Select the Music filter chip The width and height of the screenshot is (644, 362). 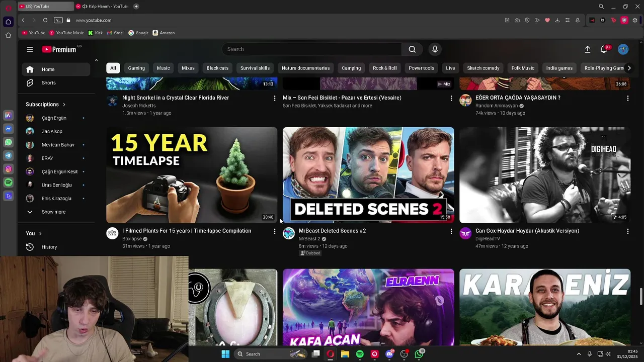[x=164, y=68]
